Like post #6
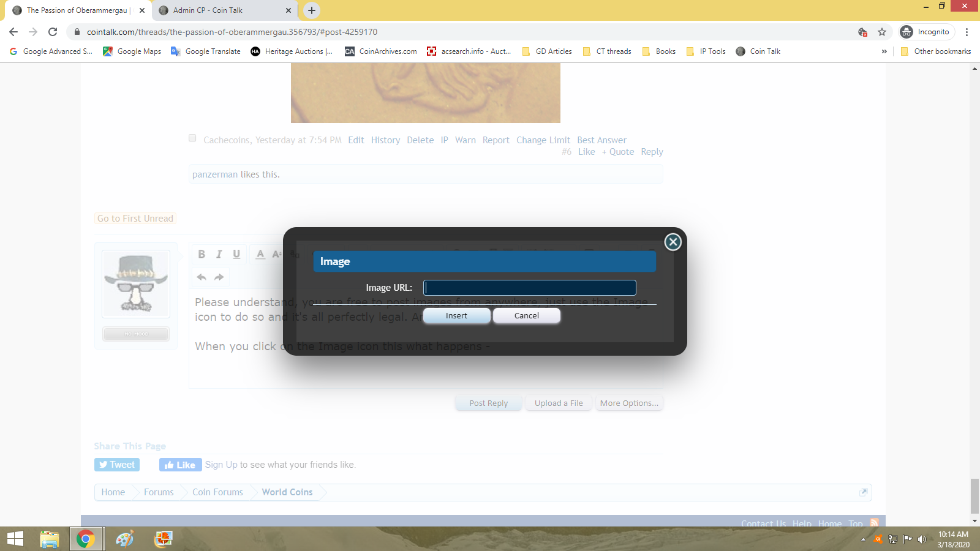Image resolution: width=980 pixels, height=551 pixels. click(586, 152)
